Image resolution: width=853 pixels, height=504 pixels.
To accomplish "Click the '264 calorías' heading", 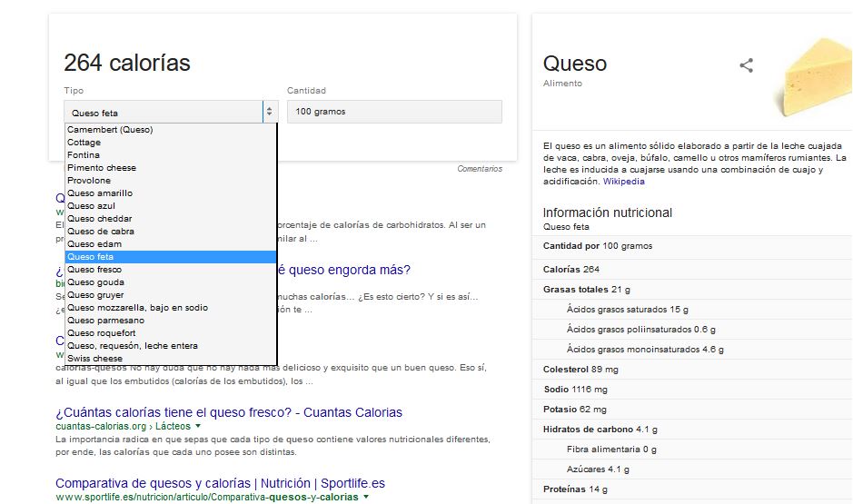I will [127, 63].
